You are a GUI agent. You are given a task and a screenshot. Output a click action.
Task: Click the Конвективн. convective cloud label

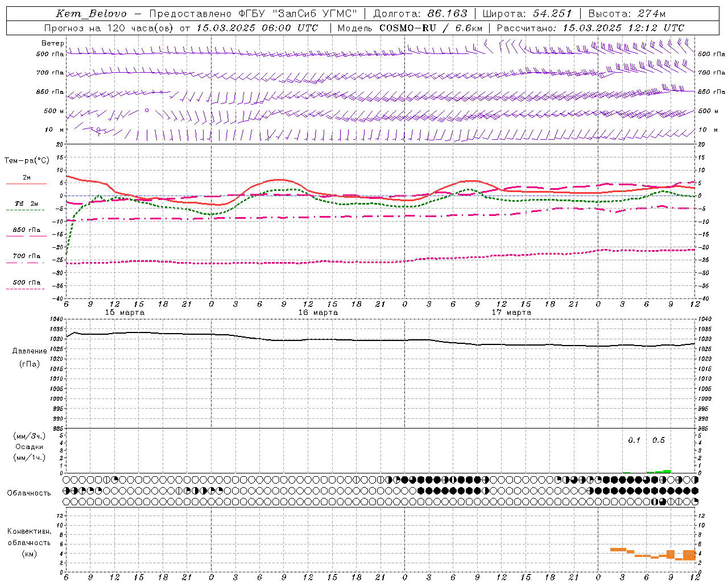(30, 531)
